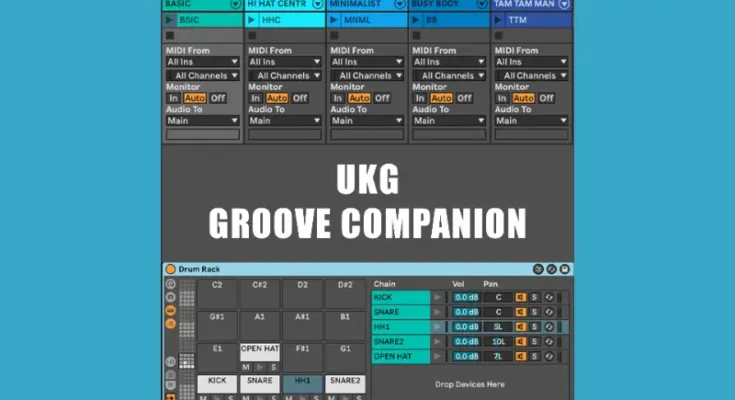Select the HI HAT CENTR track header
This screenshot has height=400, width=735.
(278, 5)
